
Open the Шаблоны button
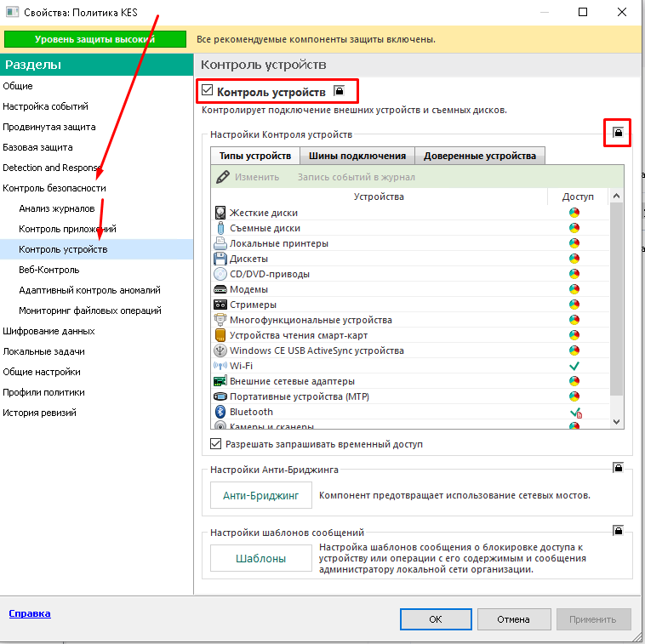click(260, 558)
